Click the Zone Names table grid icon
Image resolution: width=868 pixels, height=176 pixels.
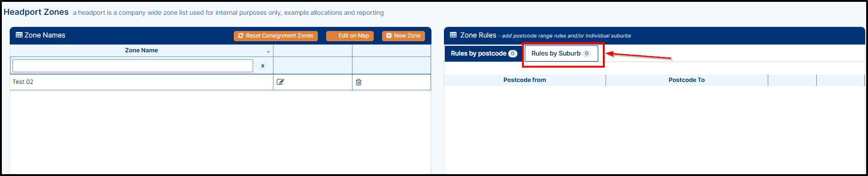point(19,35)
